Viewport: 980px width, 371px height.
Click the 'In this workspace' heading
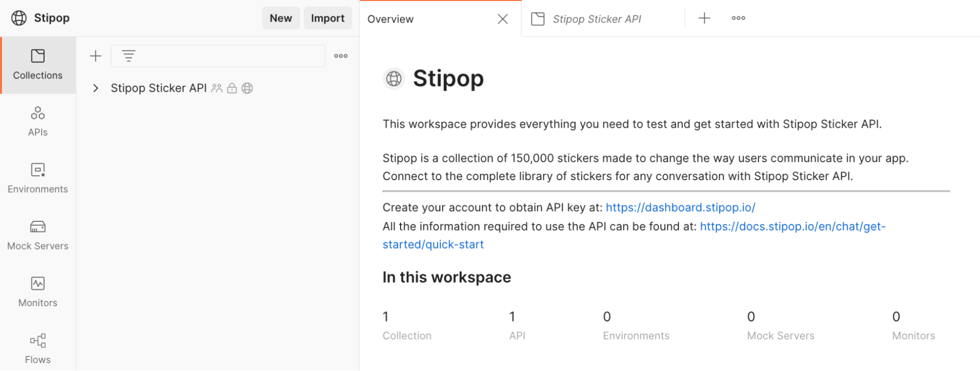[x=447, y=277]
